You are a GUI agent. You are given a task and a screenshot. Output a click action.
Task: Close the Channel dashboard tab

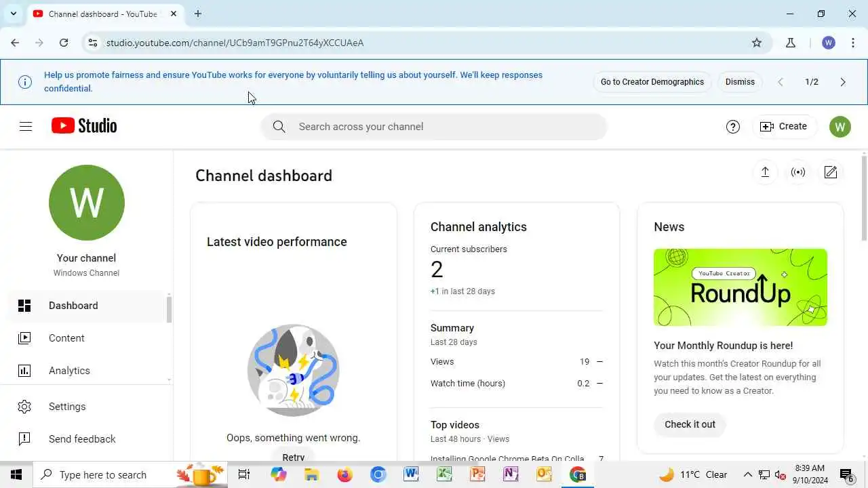(174, 14)
